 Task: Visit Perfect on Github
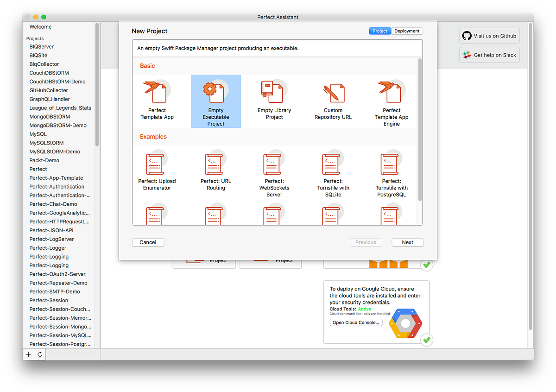489,36
